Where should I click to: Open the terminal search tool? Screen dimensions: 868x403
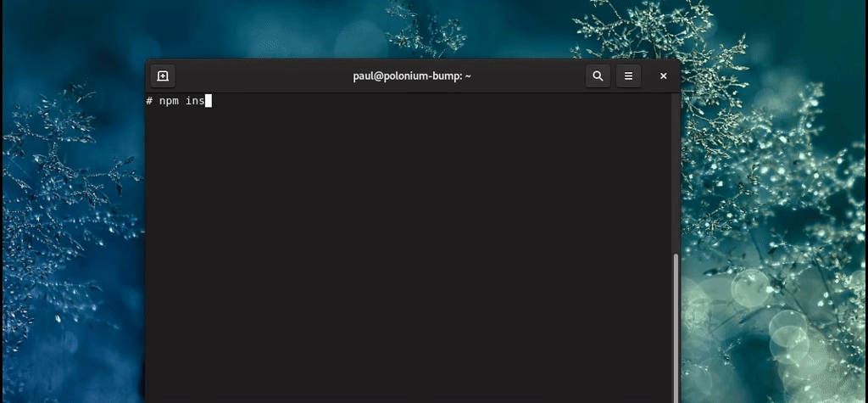coord(598,76)
